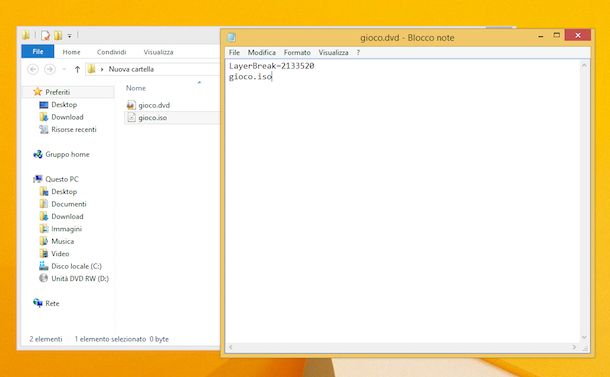The height and width of the screenshot is (377, 610).
Task: Select Unità DVD RW (D:) drive
Action: (80, 279)
